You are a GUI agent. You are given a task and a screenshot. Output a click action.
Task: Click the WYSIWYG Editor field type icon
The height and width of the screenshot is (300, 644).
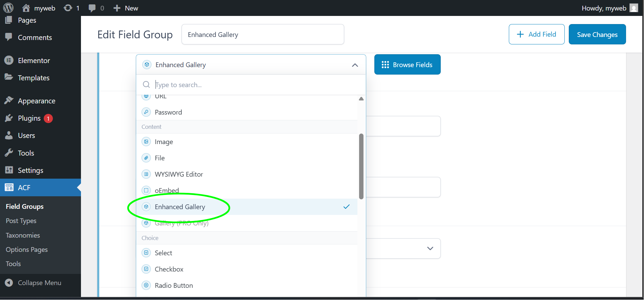[x=146, y=174]
